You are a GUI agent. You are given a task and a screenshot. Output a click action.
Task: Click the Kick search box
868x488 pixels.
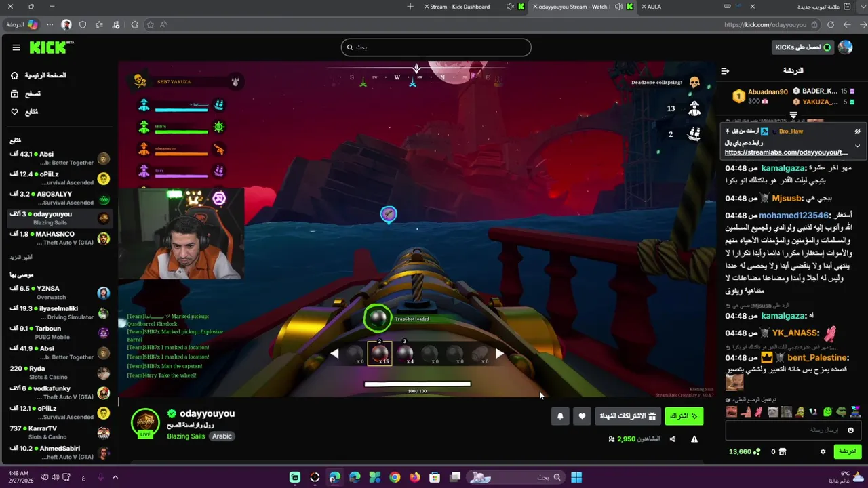(436, 47)
